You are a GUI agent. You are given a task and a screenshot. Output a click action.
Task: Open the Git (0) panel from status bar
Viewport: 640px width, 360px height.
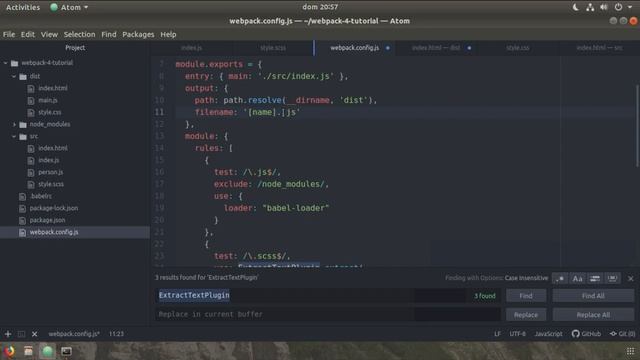click(622, 334)
